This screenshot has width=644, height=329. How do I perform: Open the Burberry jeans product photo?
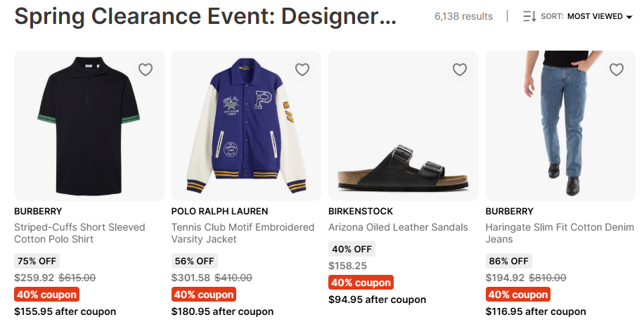(560, 126)
